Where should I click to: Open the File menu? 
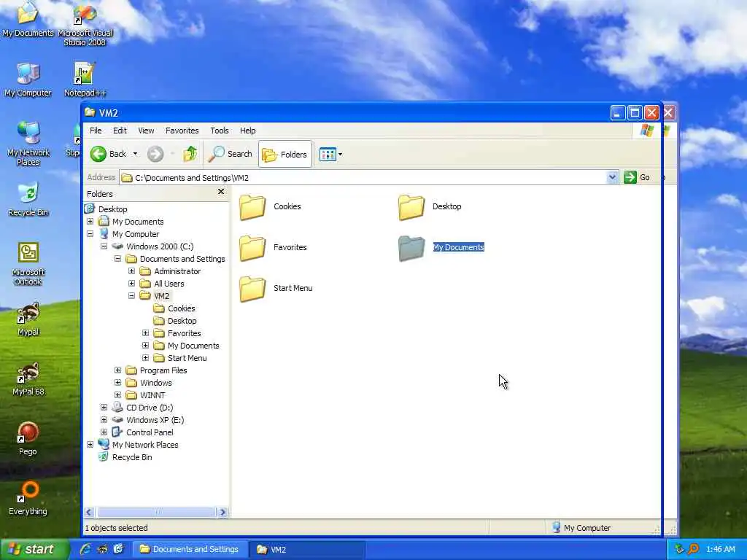[96, 131]
